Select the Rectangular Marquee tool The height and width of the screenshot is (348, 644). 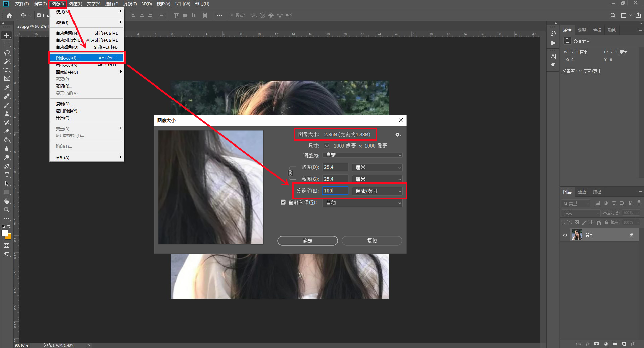click(7, 44)
